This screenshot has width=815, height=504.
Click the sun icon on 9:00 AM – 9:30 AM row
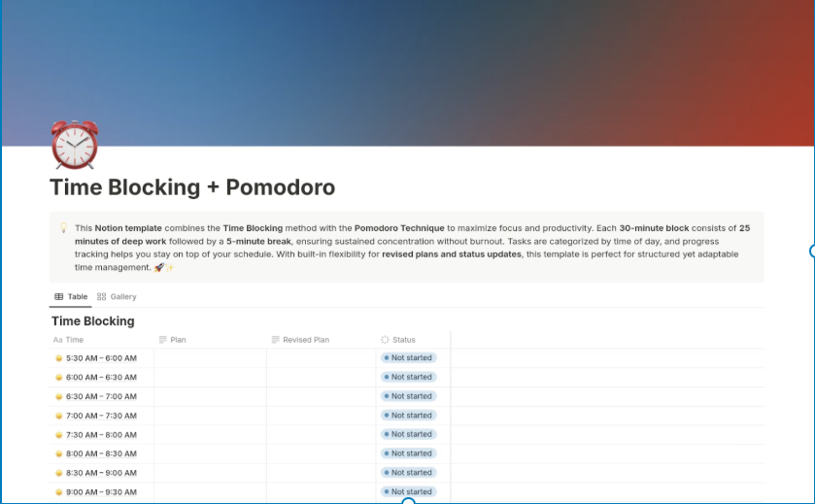pos(58,492)
